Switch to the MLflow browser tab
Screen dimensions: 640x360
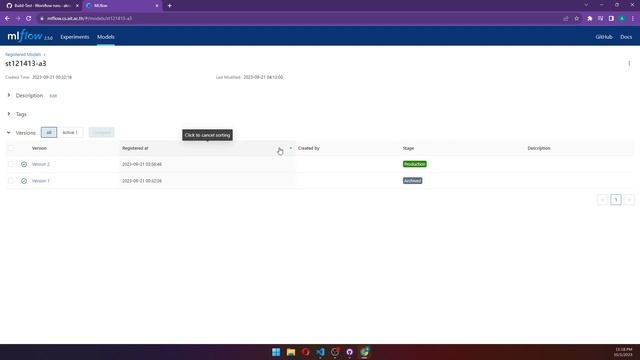pos(122,6)
